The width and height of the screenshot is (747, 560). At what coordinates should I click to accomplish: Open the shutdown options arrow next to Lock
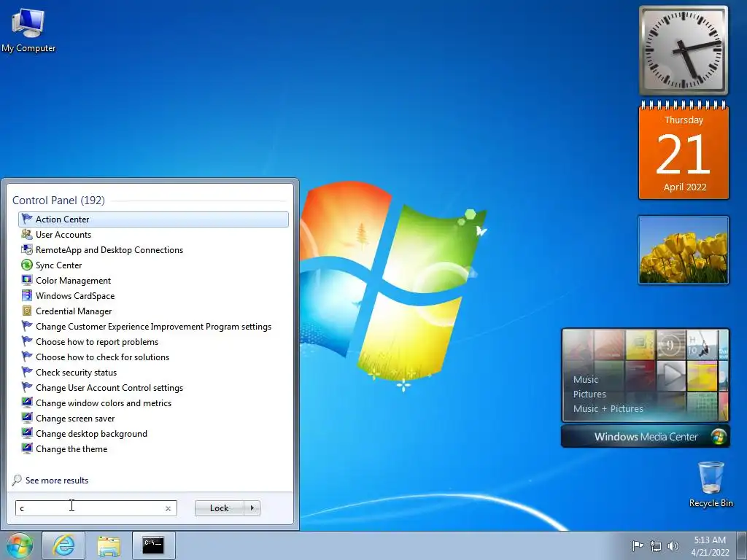point(252,508)
